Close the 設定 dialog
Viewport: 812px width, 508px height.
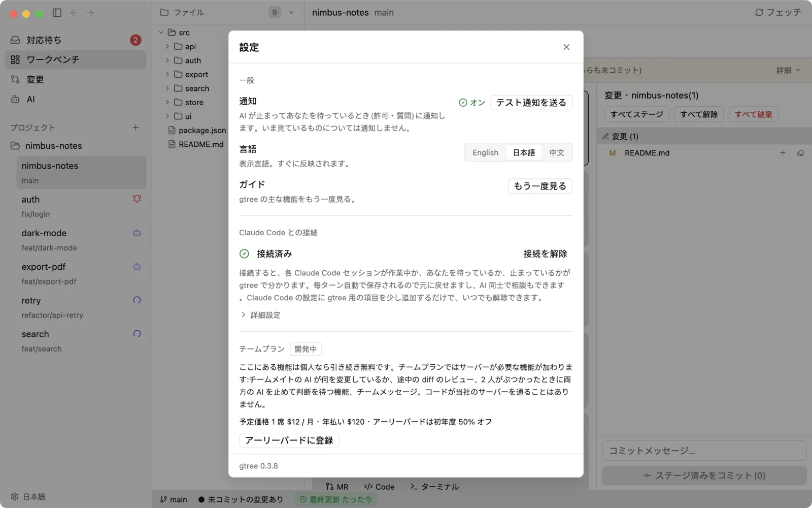[566, 47]
